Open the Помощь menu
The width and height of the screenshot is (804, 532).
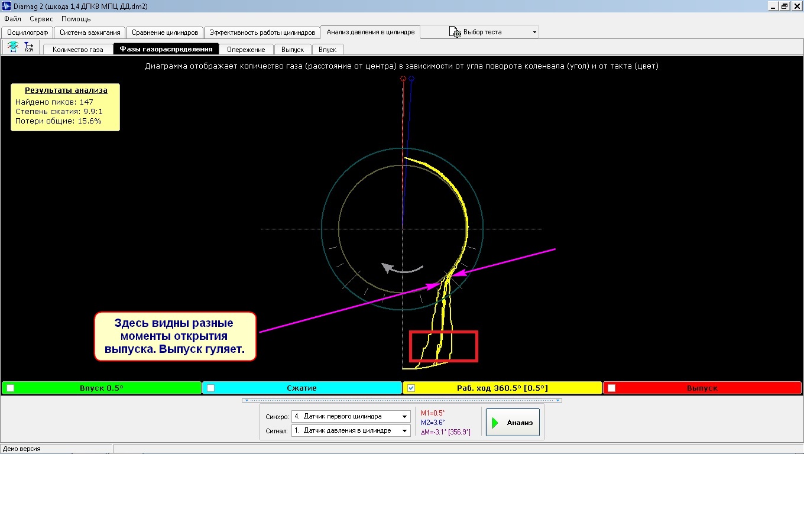click(x=76, y=19)
